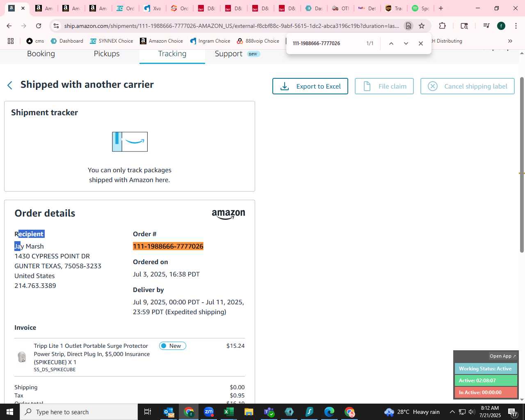Open Outlook from the taskbar
The width and height of the screenshot is (525, 420).
169,412
